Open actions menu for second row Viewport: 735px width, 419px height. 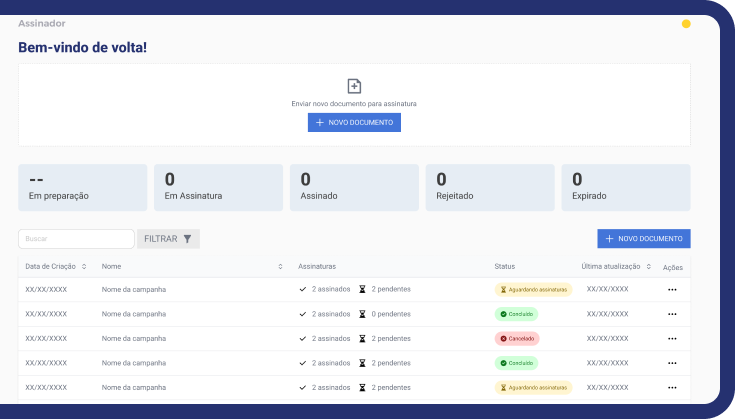[x=672, y=314]
